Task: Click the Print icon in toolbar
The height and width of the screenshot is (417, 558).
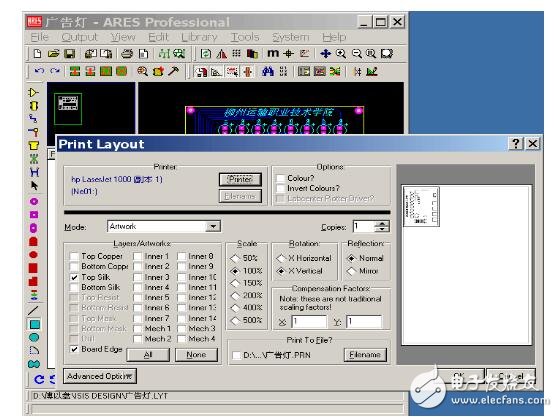Action: coord(127,54)
